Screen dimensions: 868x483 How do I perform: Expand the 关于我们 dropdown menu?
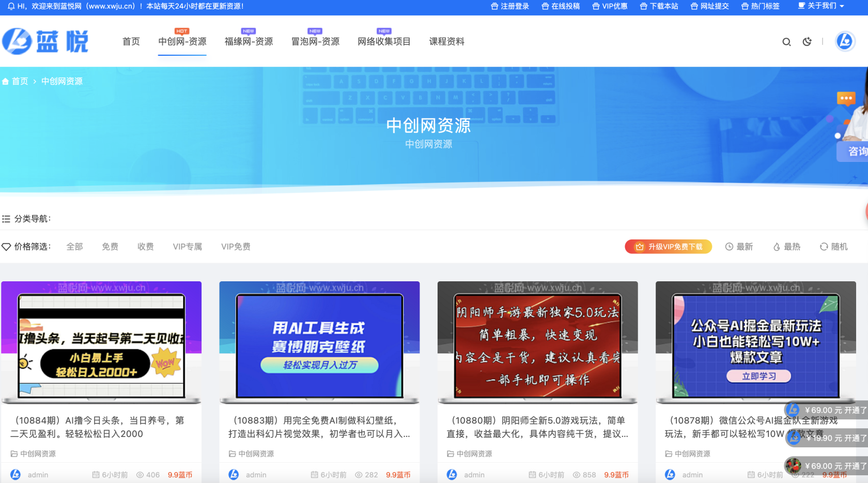tap(821, 6)
